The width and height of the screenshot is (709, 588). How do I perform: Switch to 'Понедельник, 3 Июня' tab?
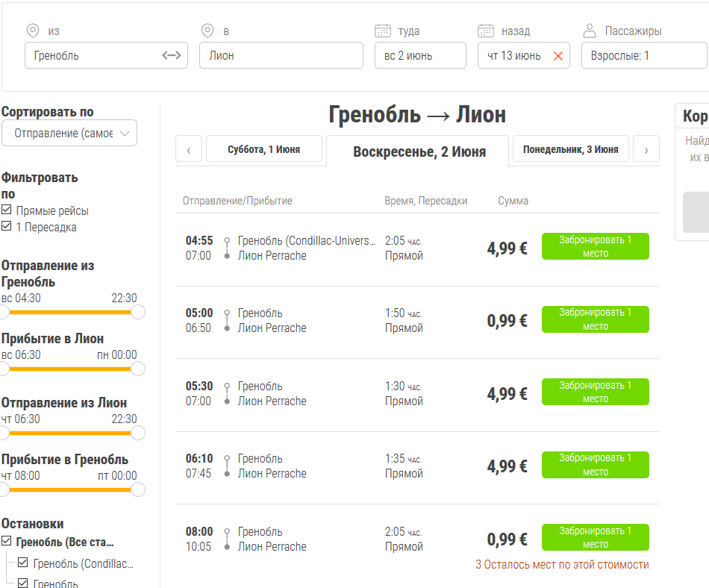pos(570,149)
